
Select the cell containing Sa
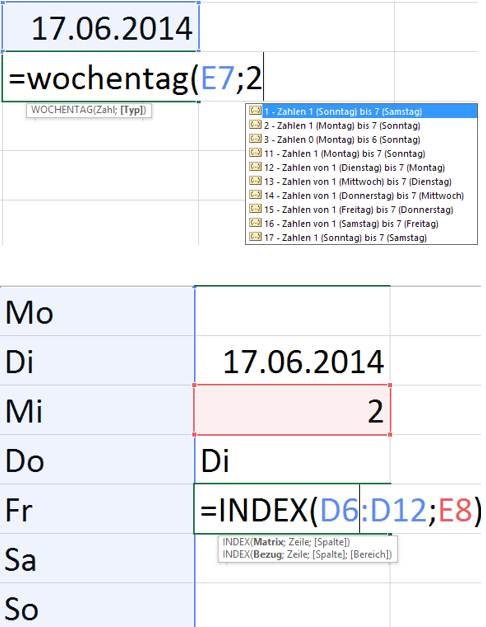(x=97, y=559)
